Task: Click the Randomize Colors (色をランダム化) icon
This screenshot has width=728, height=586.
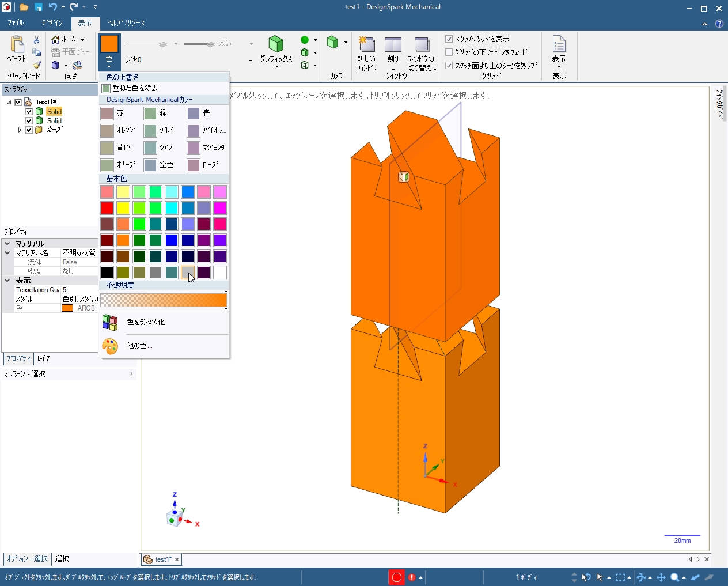Action: click(x=110, y=322)
